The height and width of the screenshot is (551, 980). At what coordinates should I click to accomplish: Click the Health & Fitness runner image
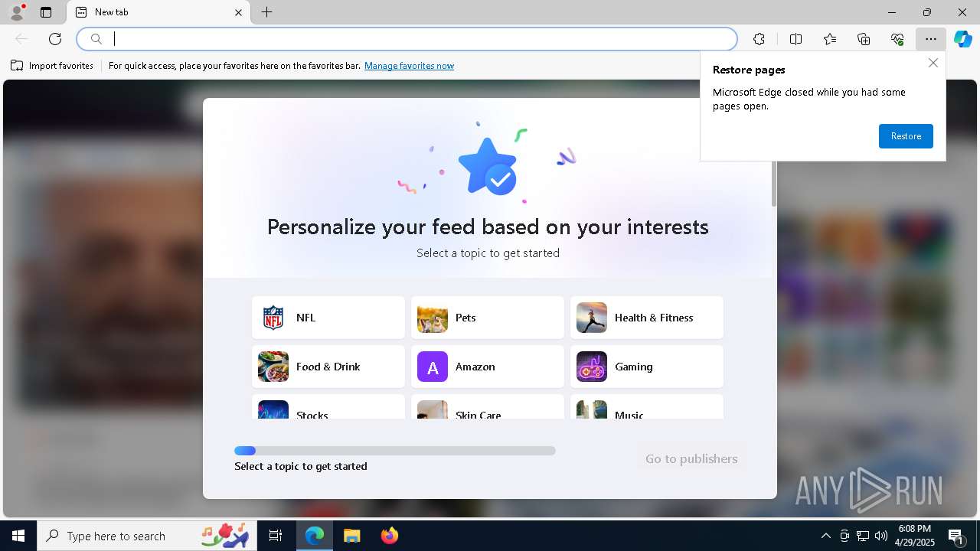point(592,318)
